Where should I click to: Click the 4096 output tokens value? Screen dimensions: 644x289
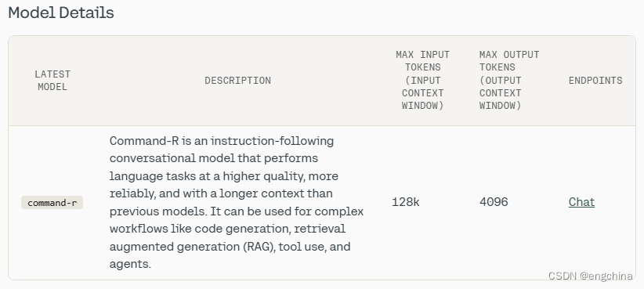coord(494,202)
